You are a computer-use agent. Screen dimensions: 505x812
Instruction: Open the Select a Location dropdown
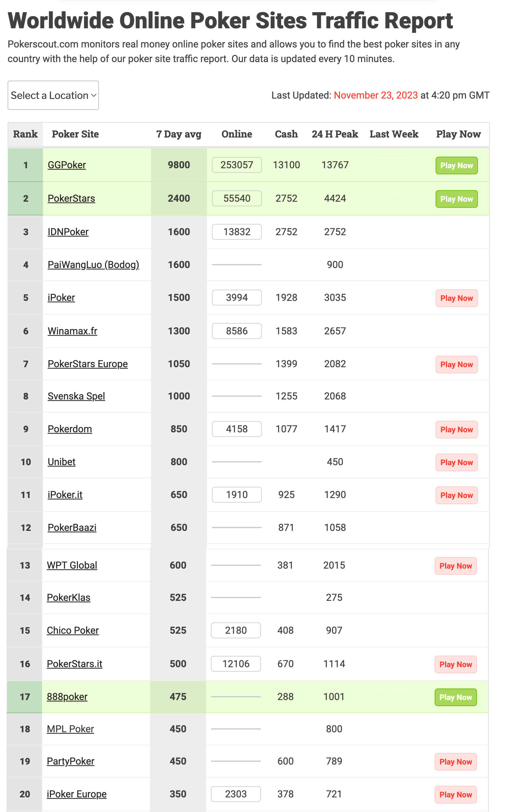point(53,95)
